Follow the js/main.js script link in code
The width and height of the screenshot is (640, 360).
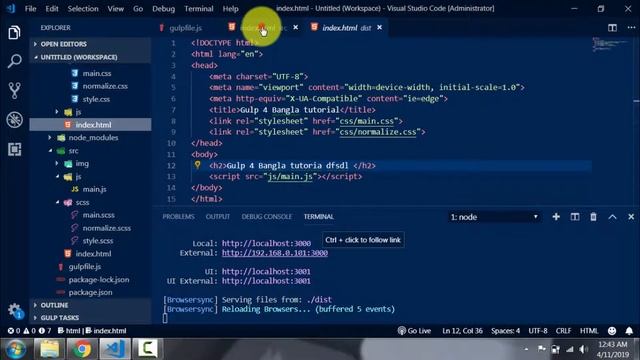(x=290, y=177)
